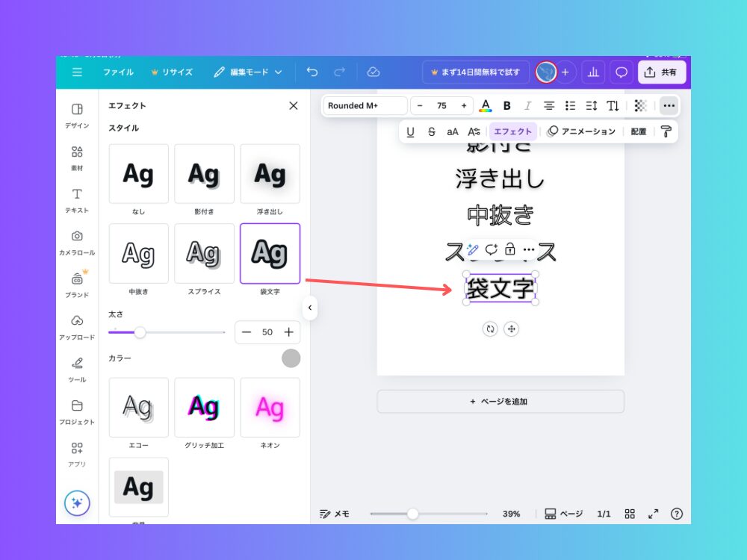747x560 pixels.
Task: Toggle bold formatting
Action: 507,106
